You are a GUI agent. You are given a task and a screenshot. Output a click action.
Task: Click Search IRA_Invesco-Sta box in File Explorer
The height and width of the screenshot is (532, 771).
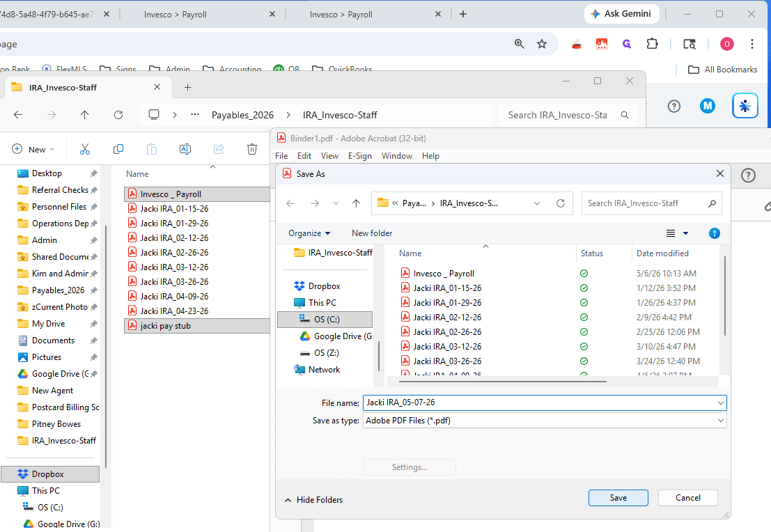tap(568, 115)
